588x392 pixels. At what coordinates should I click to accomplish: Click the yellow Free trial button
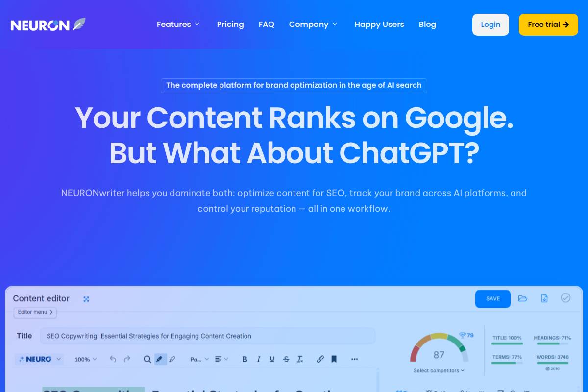tap(548, 24)
